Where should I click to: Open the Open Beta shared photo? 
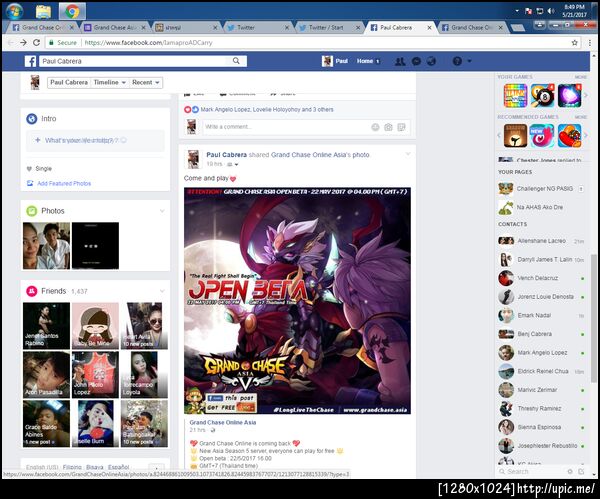pyautogui.click(x=297, y=300)
